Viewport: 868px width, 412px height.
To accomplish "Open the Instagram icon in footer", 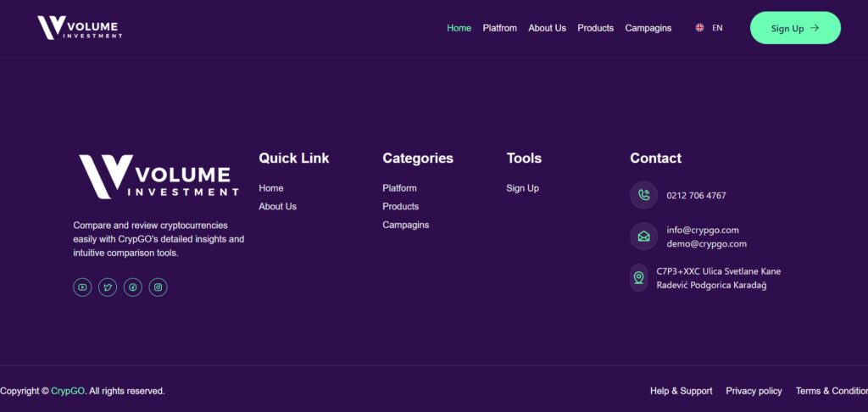I will pos(158,287).
